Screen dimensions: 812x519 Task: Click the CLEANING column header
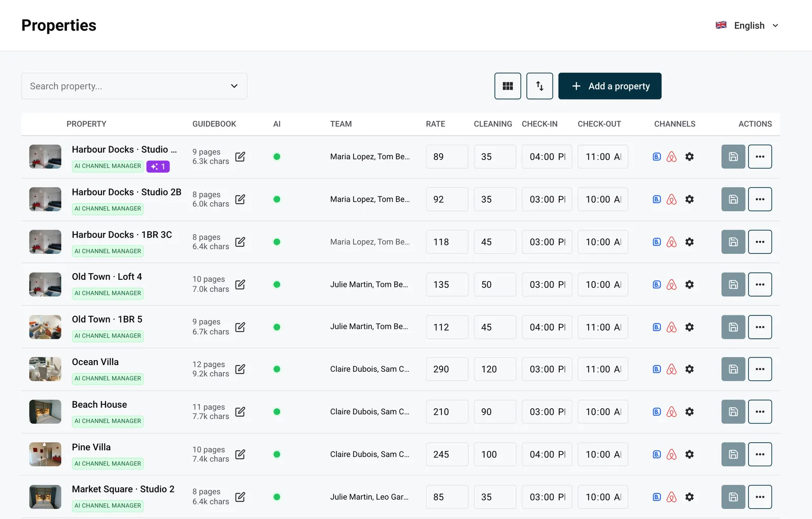click(x=493, y=124)
